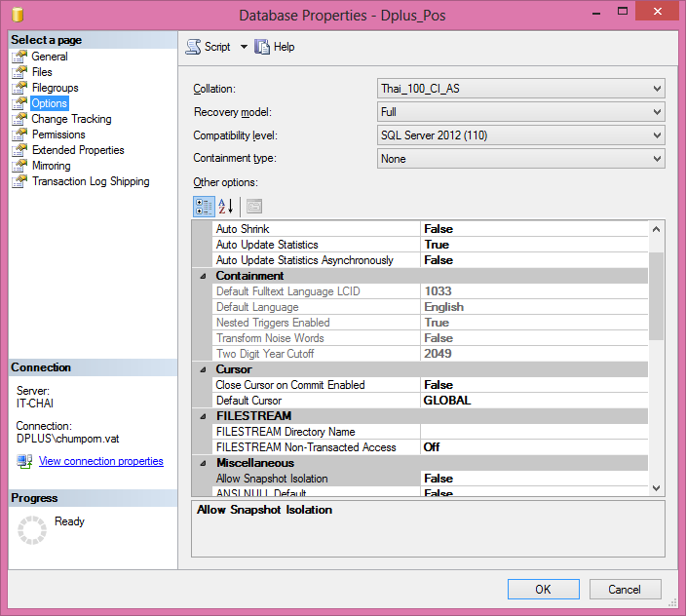Image resolution: width=686 pixels, height=616 pixels.
Task: Click the options grid scrollbar thumb
Action: point(656,296)
